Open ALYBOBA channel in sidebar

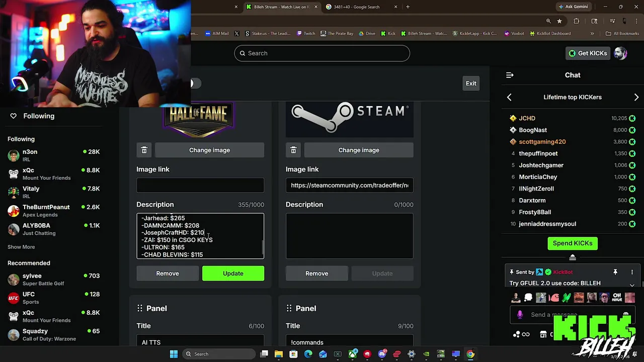[53, 229]
